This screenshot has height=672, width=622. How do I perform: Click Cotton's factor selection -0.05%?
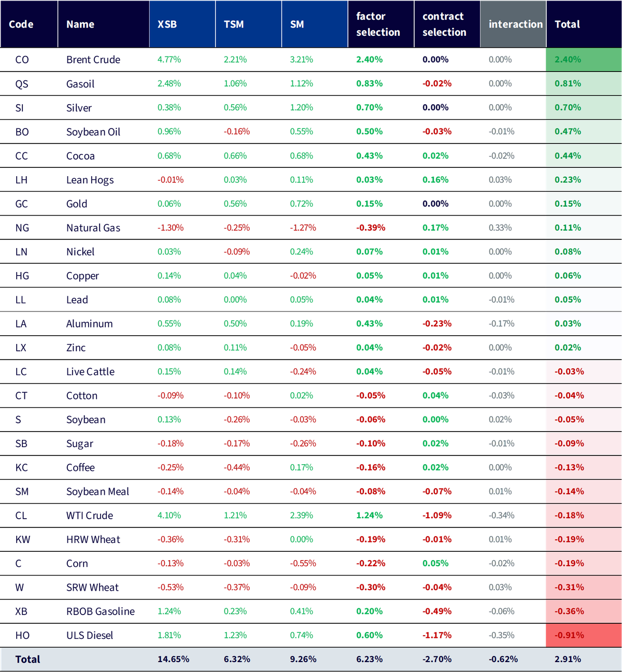pos(371,395)
